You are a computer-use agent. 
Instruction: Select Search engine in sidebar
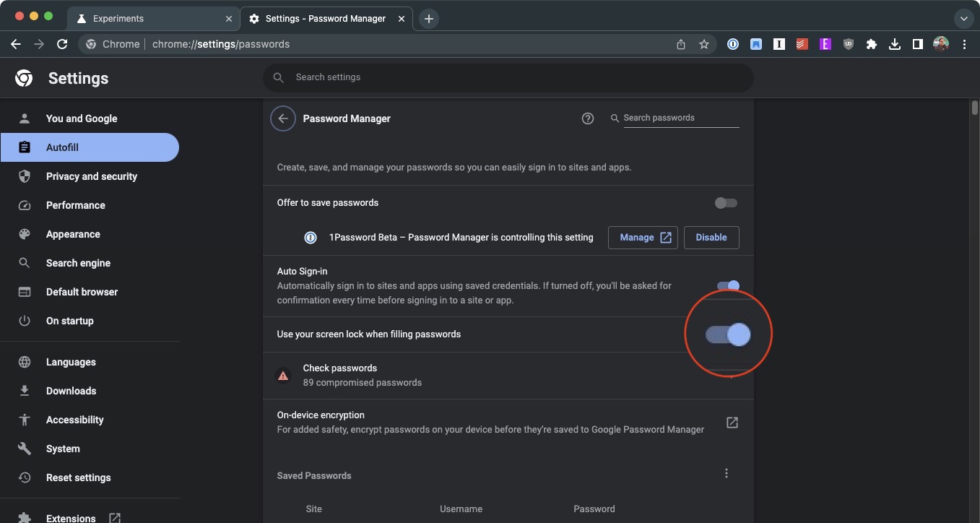[78, 263]
